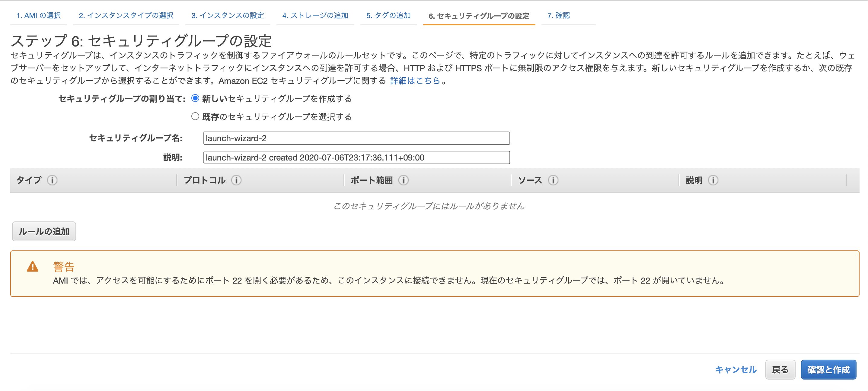Open 2. インスタンスタイプの選択 tab

126,15
